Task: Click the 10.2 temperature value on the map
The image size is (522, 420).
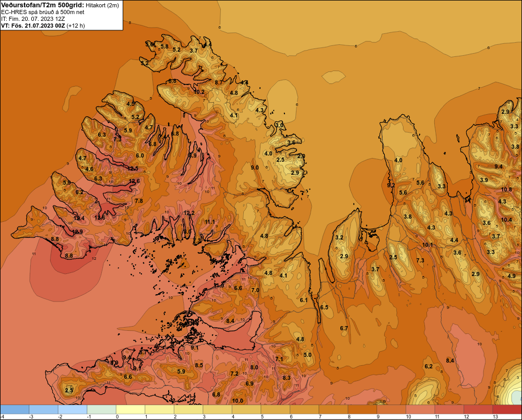Action: coord(199,92)
